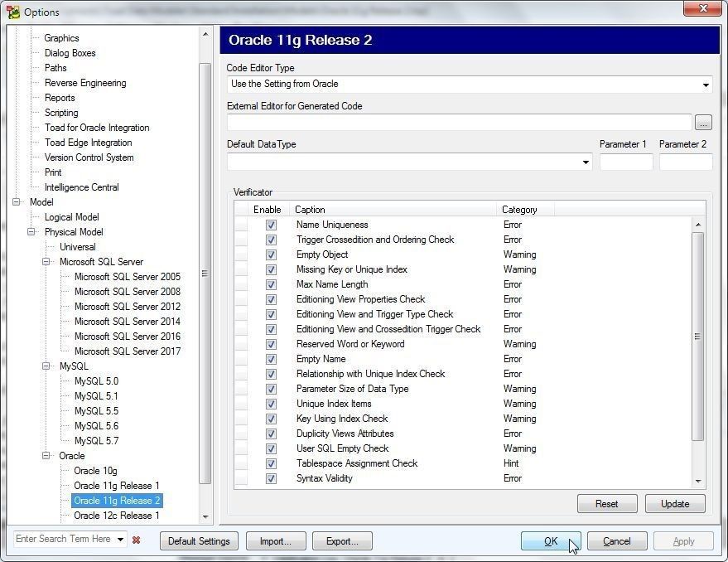Click the options tree scrollbar thumb

(205, 274)
